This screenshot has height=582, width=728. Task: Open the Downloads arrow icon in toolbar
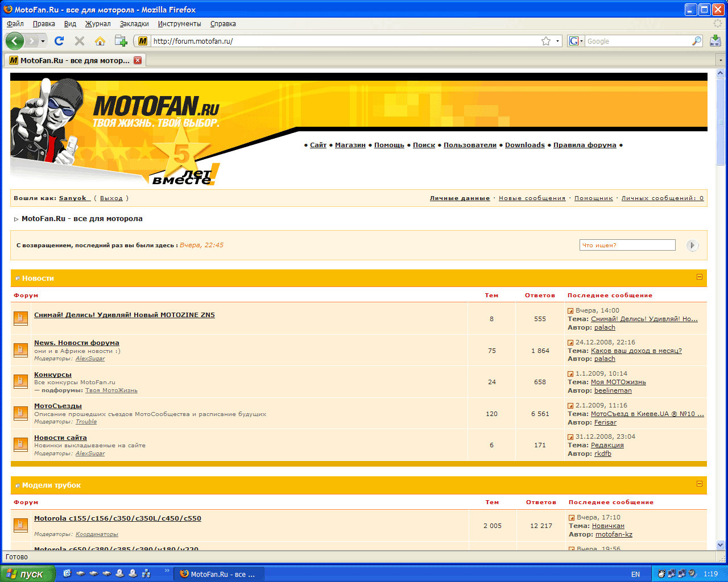coord(715,41)
